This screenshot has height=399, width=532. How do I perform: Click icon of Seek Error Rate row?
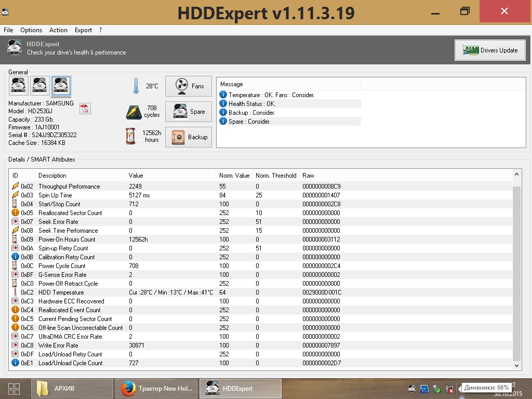pyautogui.click(x=15, y=221)
